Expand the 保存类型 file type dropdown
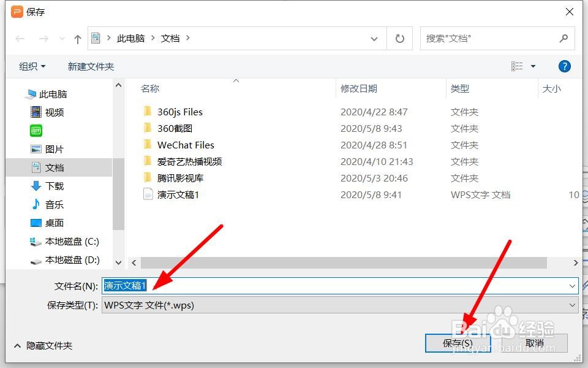This screenshot has height=368, width=588. (572, 305)
